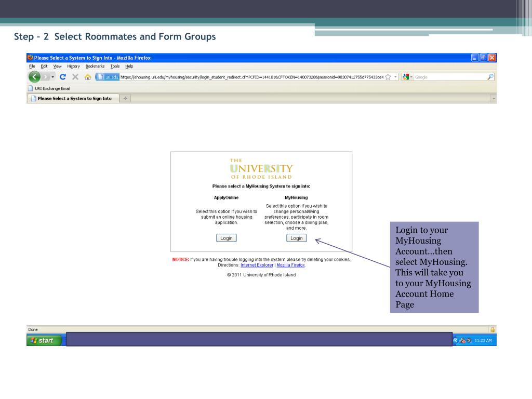This screenshot has height=399, width=532.
Task: Open the Internet Explorer directions link
Action: point(257,265)
